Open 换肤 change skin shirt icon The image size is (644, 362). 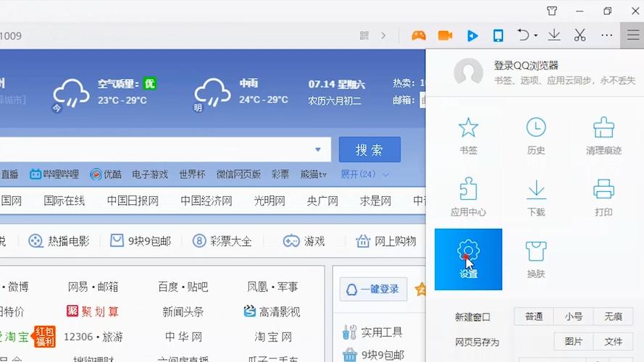pos(536,251)
